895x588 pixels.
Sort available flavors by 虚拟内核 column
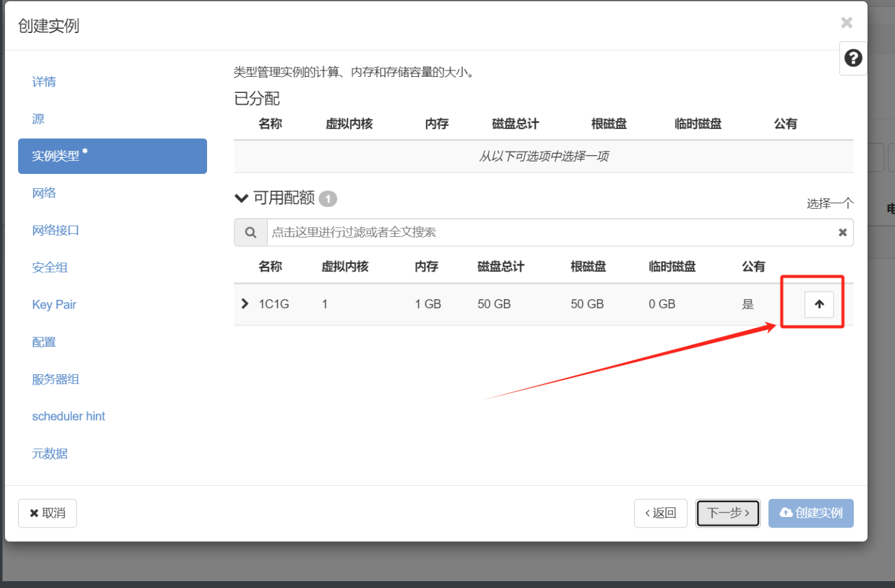pyautogui.click(x=345, y=267)
